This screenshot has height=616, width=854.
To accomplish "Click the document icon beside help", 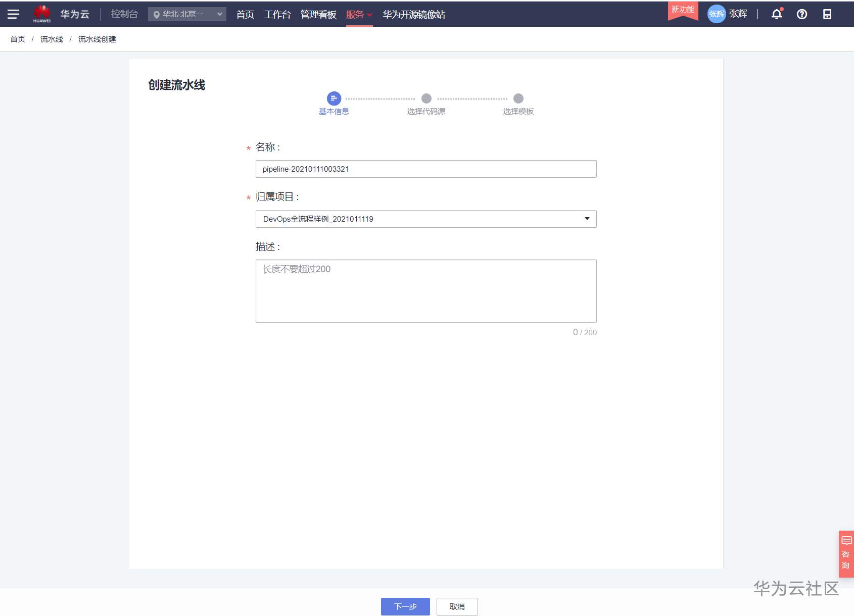I will tap(827, 14).
